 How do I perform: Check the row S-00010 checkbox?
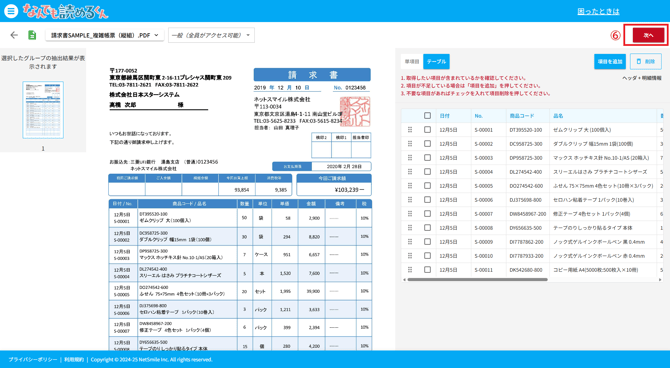(427, 256)
